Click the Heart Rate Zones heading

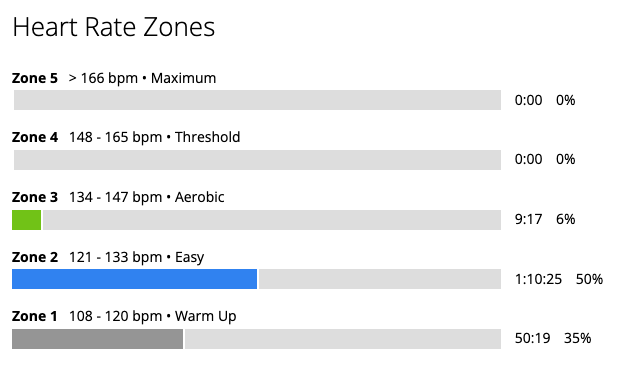coord(114,27)
